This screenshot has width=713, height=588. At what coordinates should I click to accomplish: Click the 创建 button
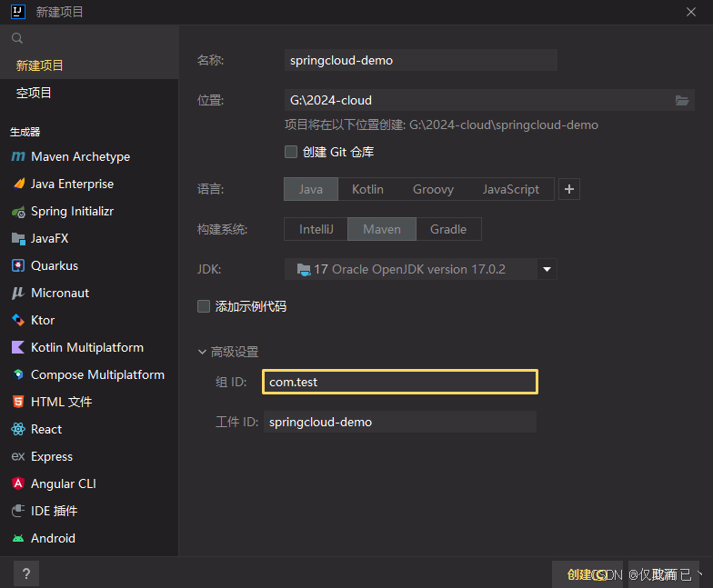coord(587,574)
